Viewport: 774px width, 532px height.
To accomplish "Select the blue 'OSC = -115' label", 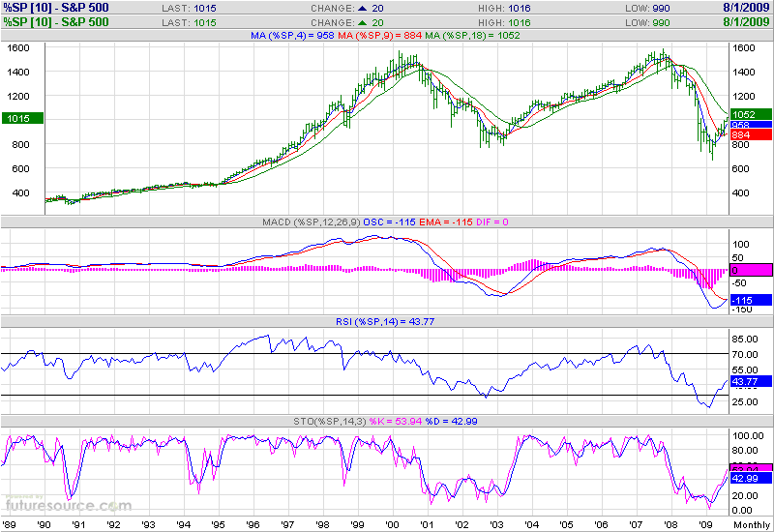I will (x=390, y=222).
